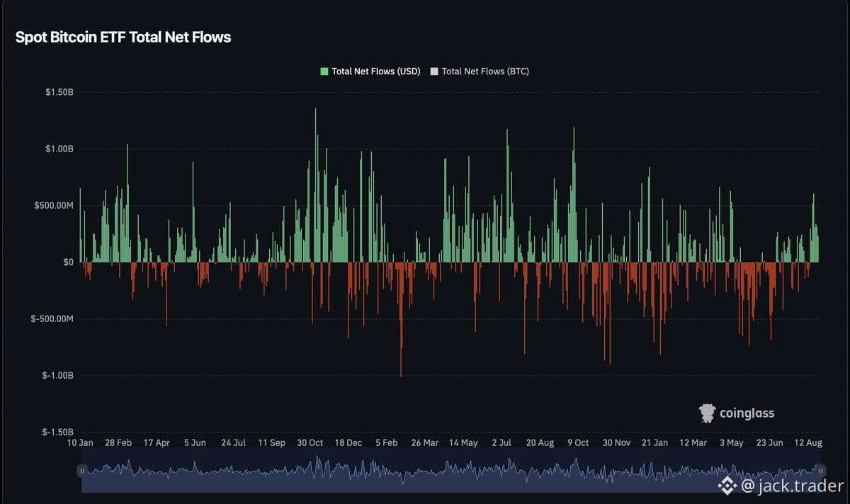Viewport: 850px width, 504px height.
Task: Click the 5 Feb date label
Action: [386, 443]
